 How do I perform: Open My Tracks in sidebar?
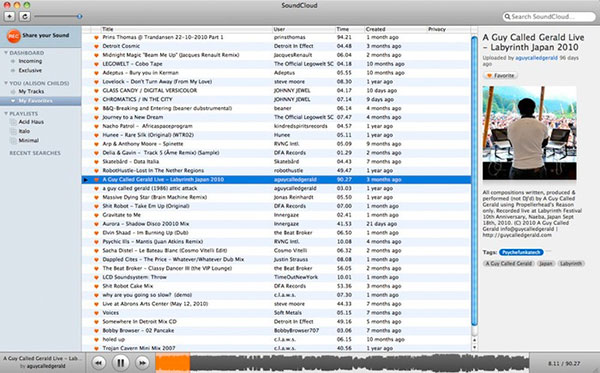point(31,91)
